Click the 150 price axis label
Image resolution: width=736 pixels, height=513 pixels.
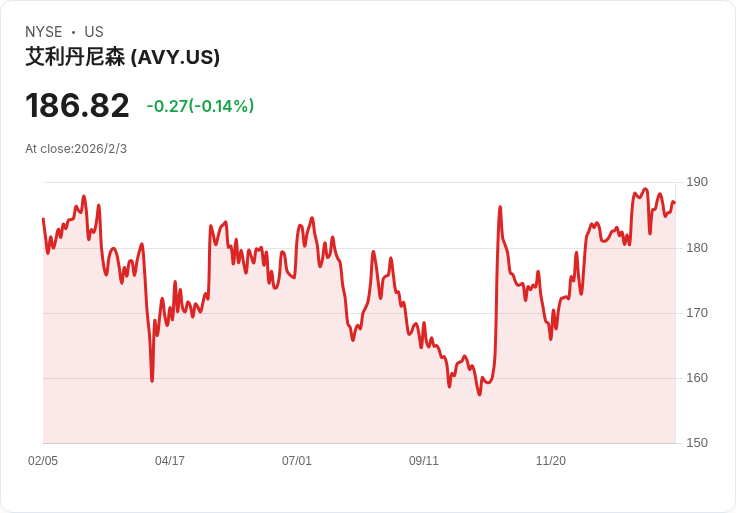coord(697,443)
